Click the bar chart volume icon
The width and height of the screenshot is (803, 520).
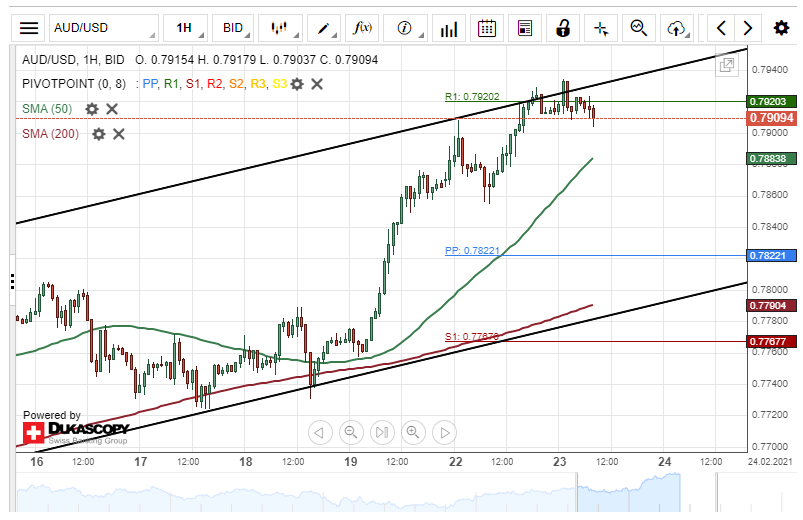point(449,28)
